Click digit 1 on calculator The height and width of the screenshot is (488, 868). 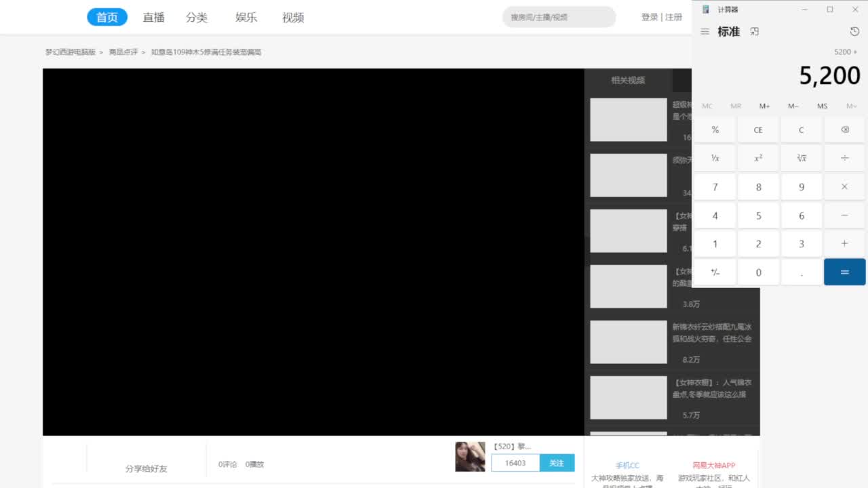click(715, 243)
